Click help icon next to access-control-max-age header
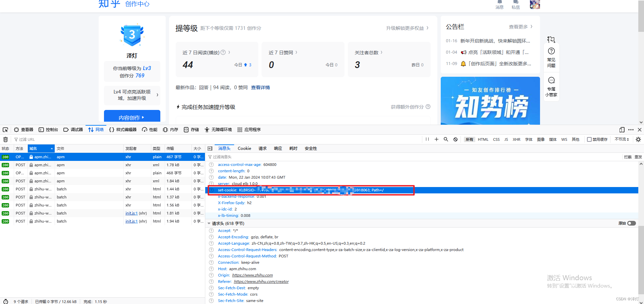The image size is (644, 304). (211, 165)
